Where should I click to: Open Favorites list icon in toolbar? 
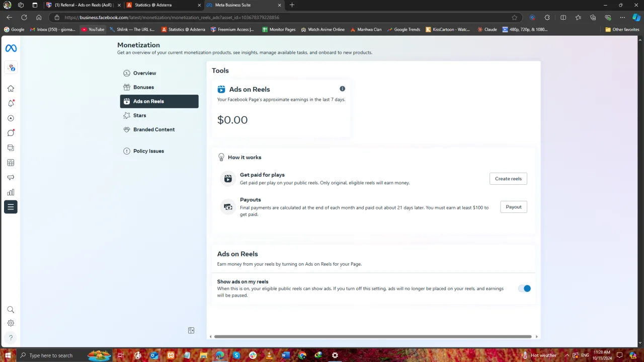pyautogui.click(x=578, y=17)
